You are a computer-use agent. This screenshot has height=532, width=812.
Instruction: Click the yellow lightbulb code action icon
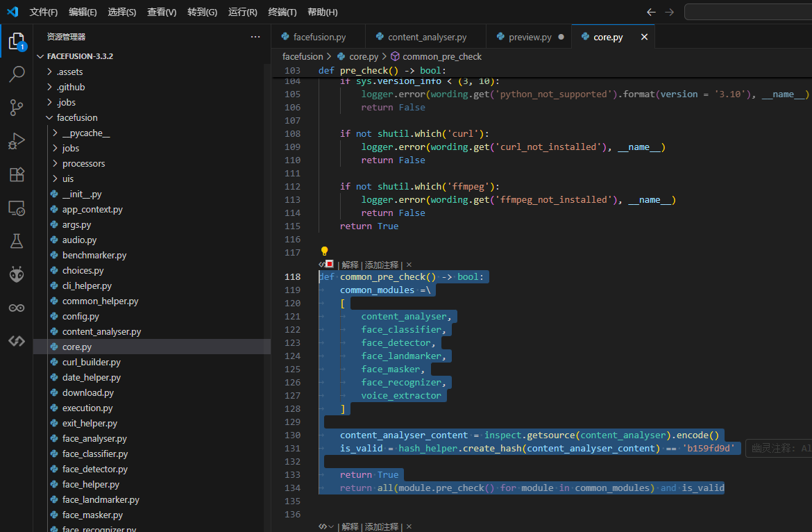[x=323, y=251]
